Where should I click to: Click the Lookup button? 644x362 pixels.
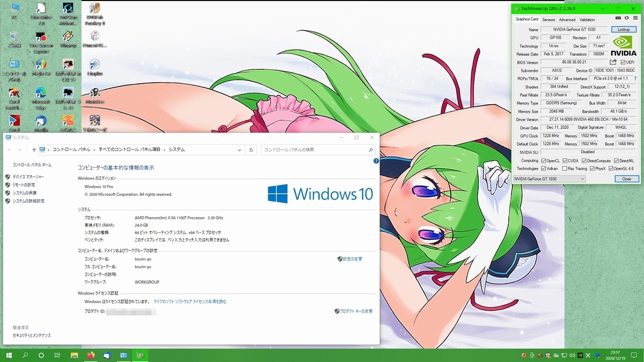click(624, 29)
